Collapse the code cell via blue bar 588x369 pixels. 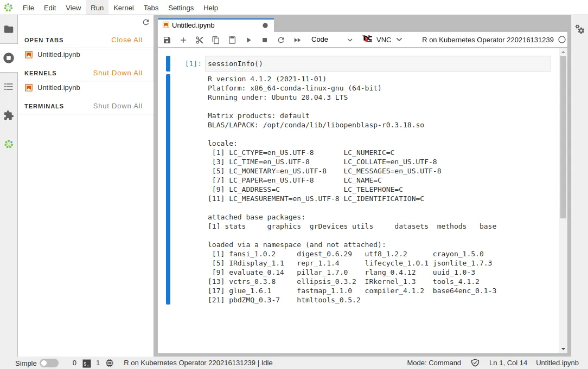click(168, 64)
